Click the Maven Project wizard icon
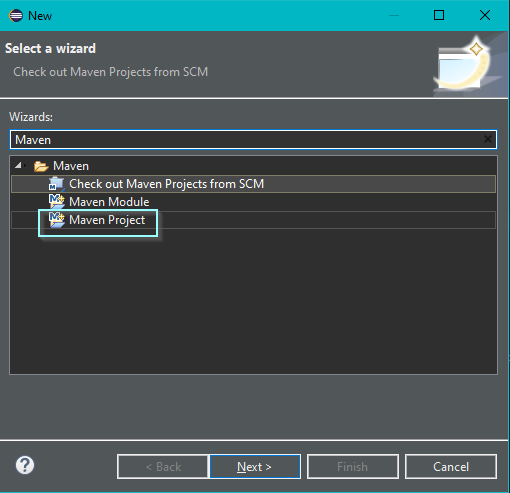 click(56, 220)
